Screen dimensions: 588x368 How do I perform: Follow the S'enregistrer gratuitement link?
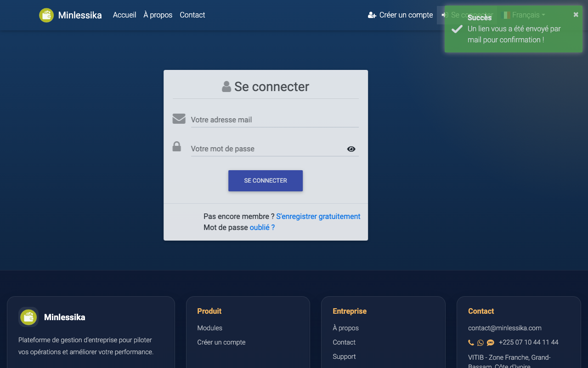318,216
